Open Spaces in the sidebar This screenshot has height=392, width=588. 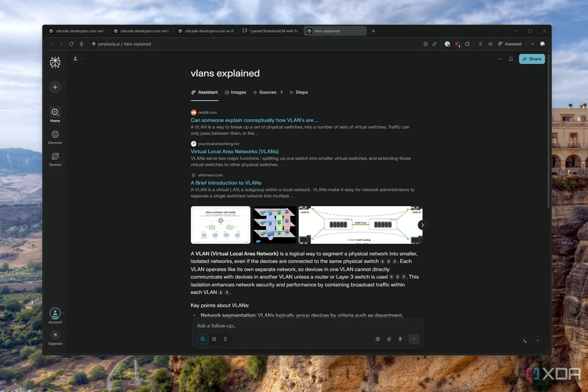55,159
